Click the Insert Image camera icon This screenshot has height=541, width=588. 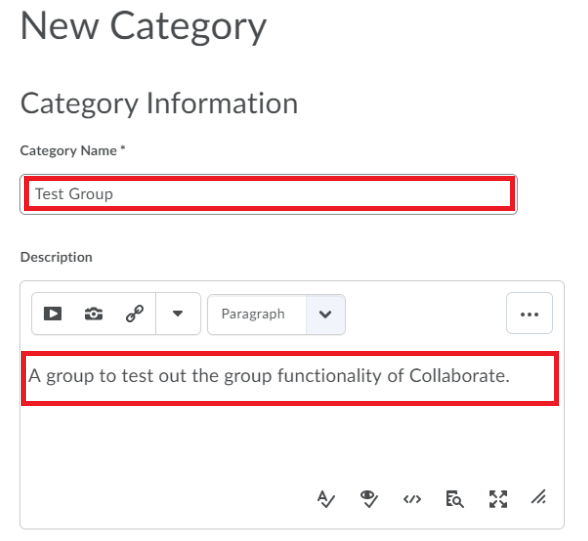pyautogui.click(x=93, y=313)
